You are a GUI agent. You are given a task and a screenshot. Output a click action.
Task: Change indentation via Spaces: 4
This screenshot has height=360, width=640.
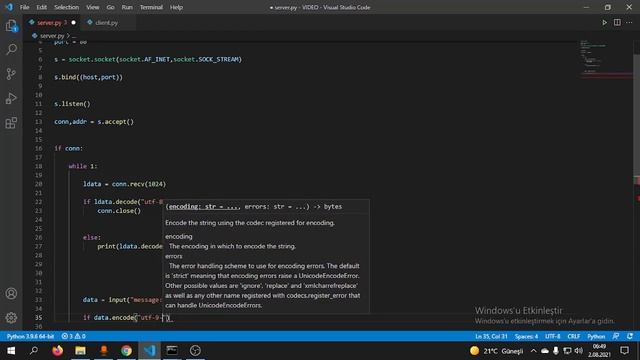click(x=526, y=336)
